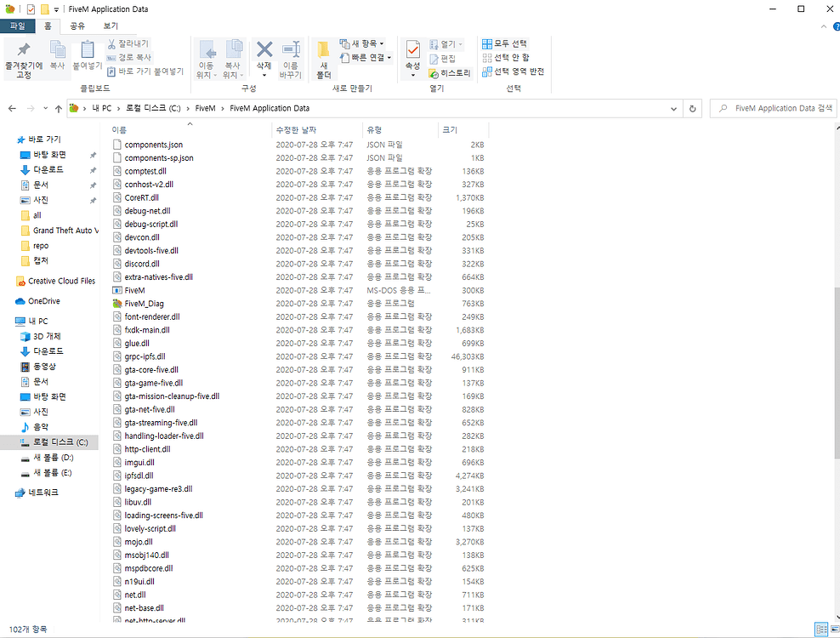Toggle properties checkbox in quick access toolbar
Image resolution: width=840 pixels, height=638 pixels.
tap(31, 9)
